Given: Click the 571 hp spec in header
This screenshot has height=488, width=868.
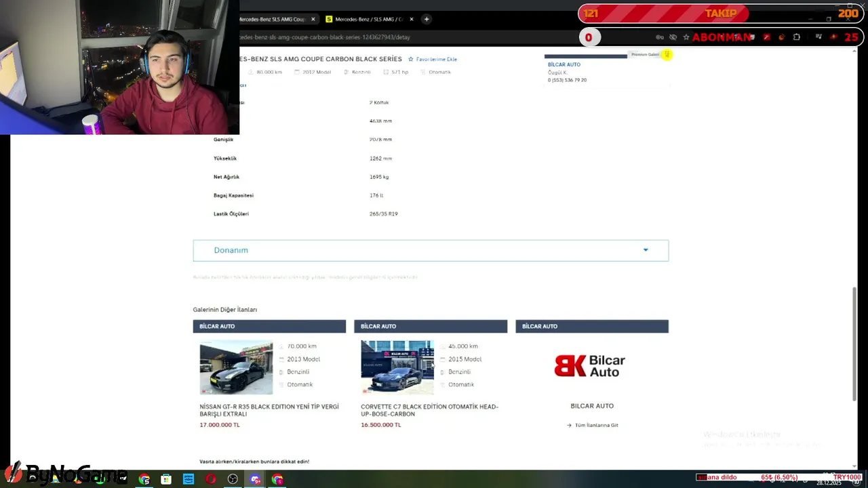Looking at the screenshot, I should (400, 72).
